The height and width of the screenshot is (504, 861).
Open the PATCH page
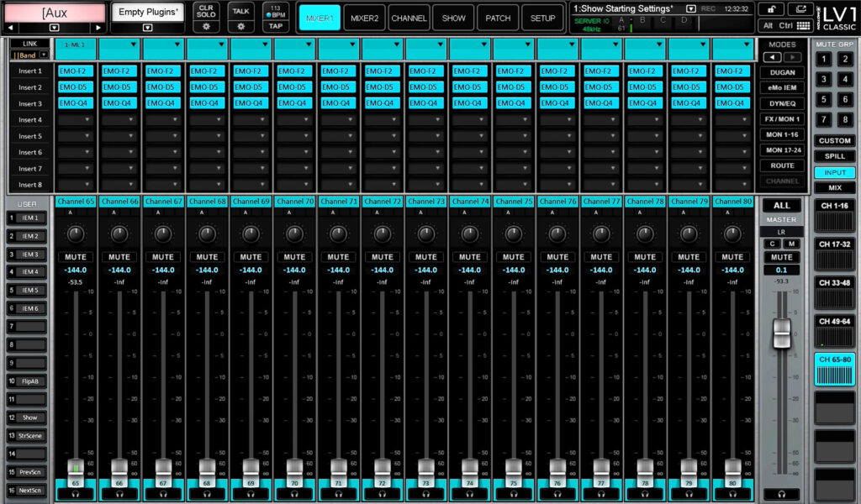[498, 16]
